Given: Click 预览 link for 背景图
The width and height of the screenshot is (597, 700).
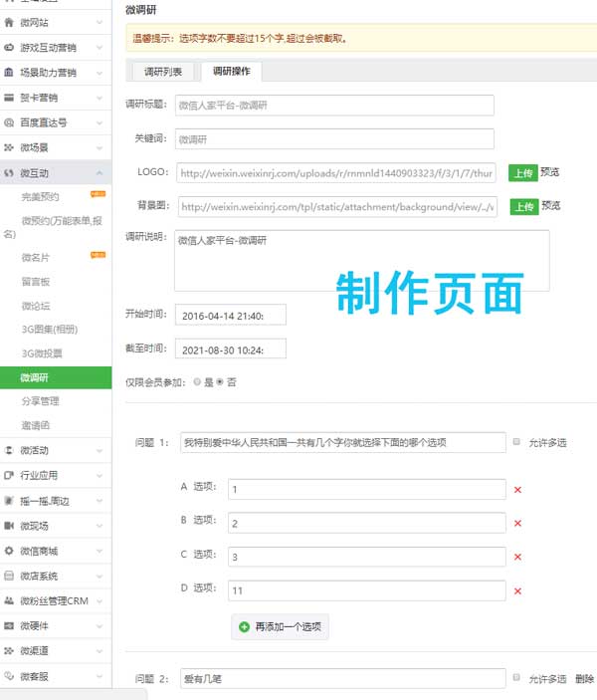Looking at the screenshot, I should click(x=551, y=205).
